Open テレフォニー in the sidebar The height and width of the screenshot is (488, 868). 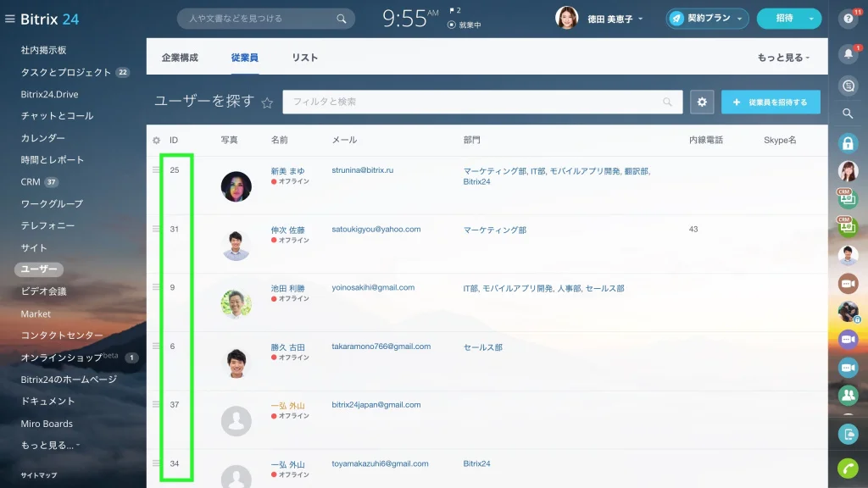(47, 225)
